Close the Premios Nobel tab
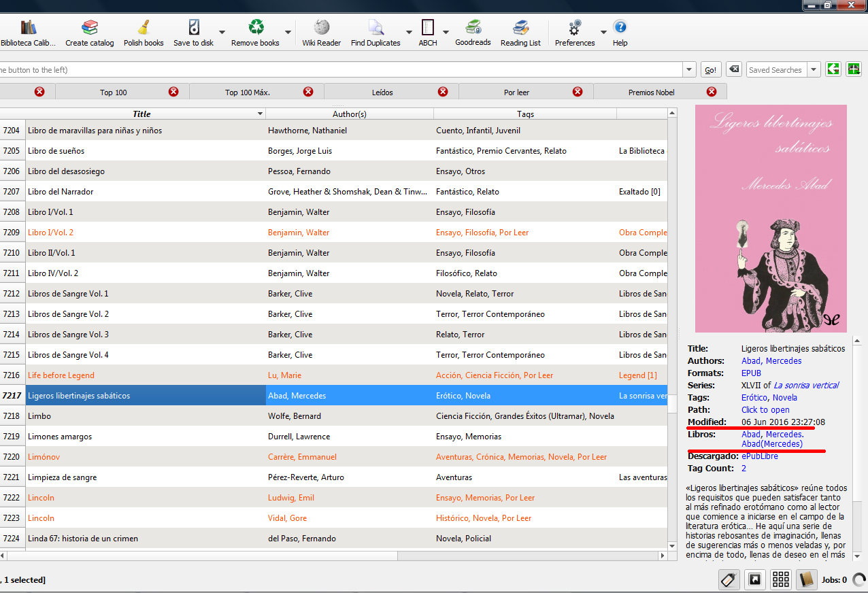This screenshot has height=593, width=868. [712, 92]
